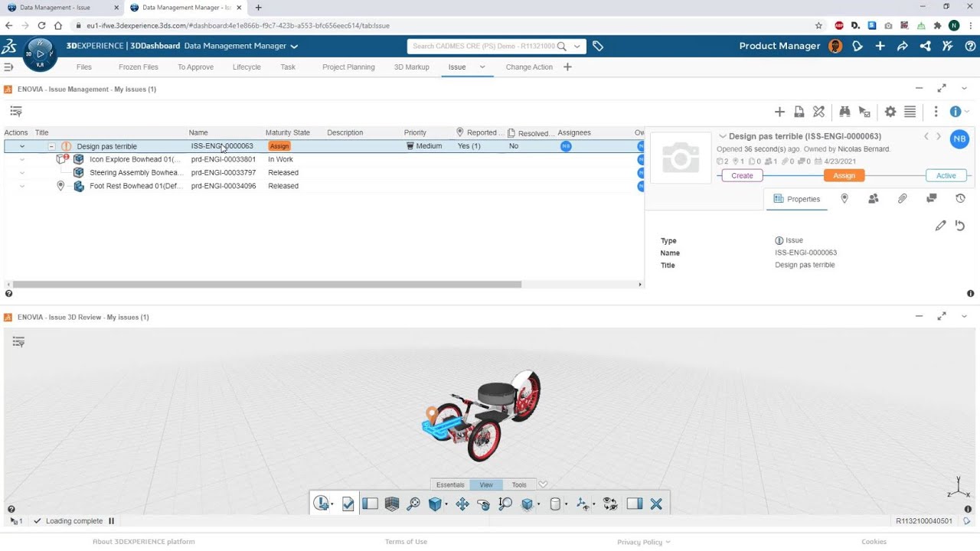Open the history clock tab
The image size is (980, 551).
pyautogui.click(x=960, y=199)
